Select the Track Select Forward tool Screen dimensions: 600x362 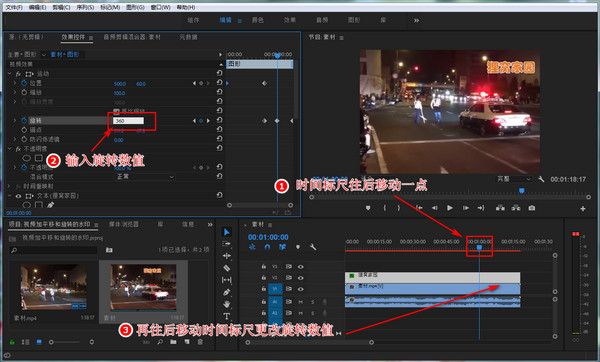tap(227, 243)
